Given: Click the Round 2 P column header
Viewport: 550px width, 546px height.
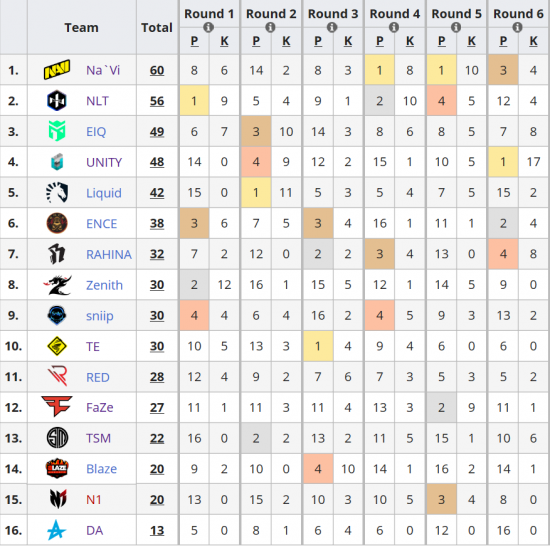Looking at the screenshot, I should click(x=256, y=41).
